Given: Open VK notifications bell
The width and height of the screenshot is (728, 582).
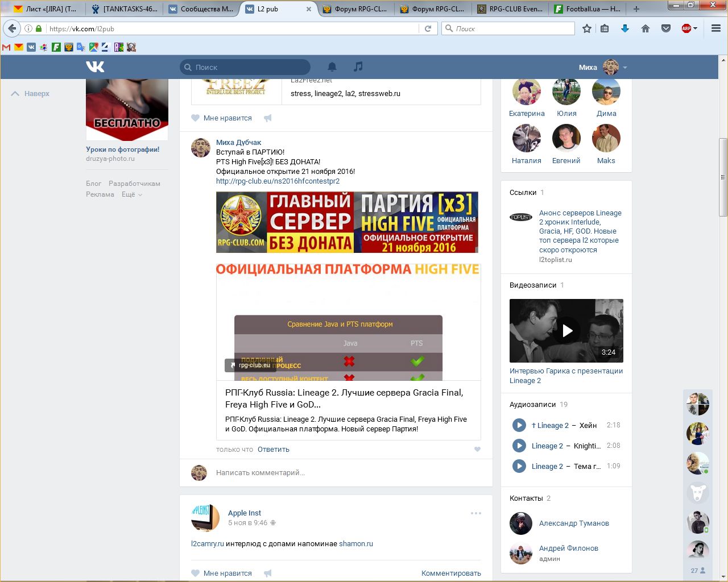Looking at the screenshot, I should (332, 67).
